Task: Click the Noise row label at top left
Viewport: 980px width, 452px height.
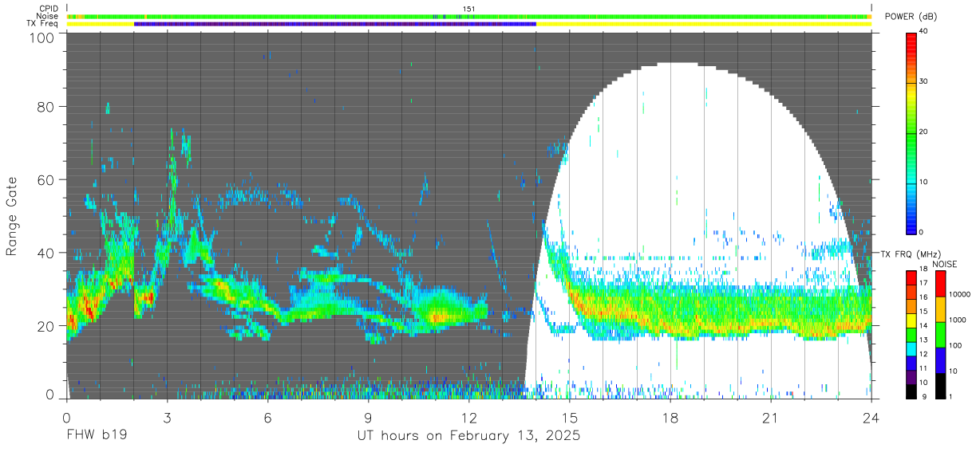Action: [x=48, y=16]
